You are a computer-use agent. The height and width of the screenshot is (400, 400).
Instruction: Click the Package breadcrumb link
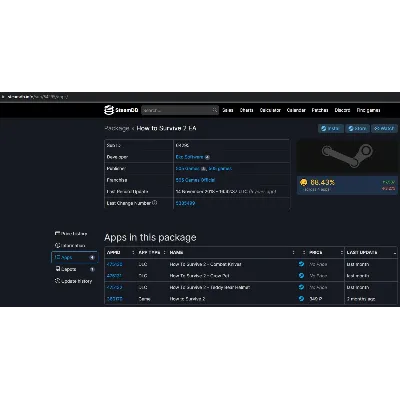[x=117, y=128]
